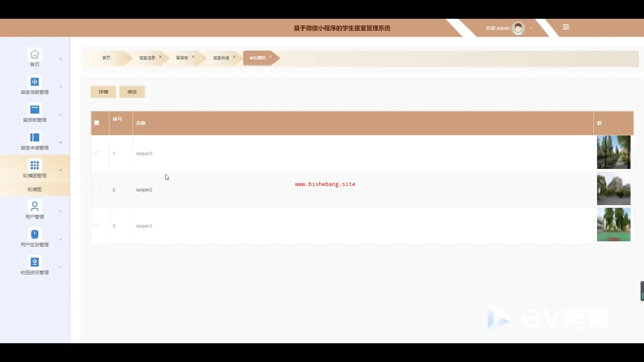Open the swiper1 thumbnail image
The width and height of the screenshot is (644, 362).
pos(613,225)
